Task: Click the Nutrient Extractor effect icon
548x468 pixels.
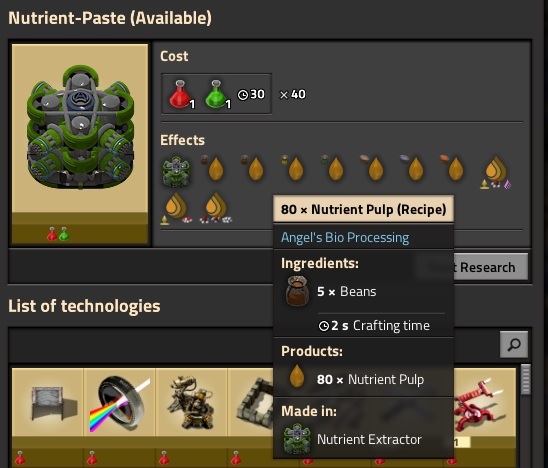Action: [176, 171]
